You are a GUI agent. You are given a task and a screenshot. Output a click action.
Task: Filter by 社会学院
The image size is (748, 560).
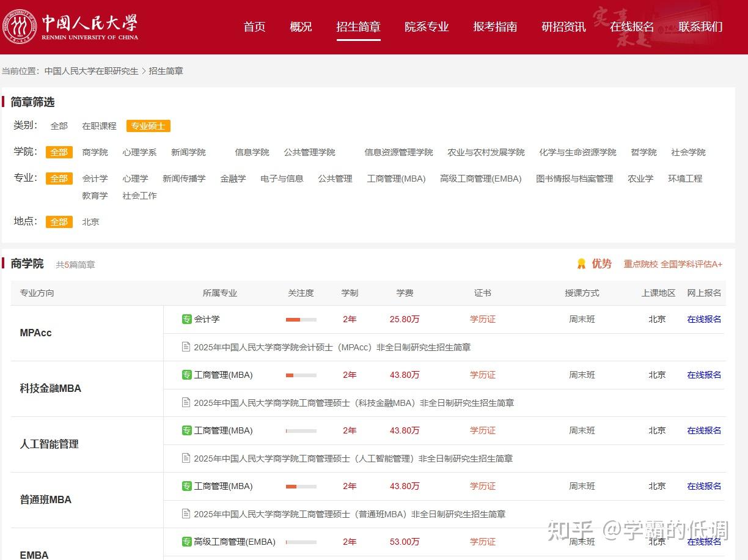tap(688, 152)
